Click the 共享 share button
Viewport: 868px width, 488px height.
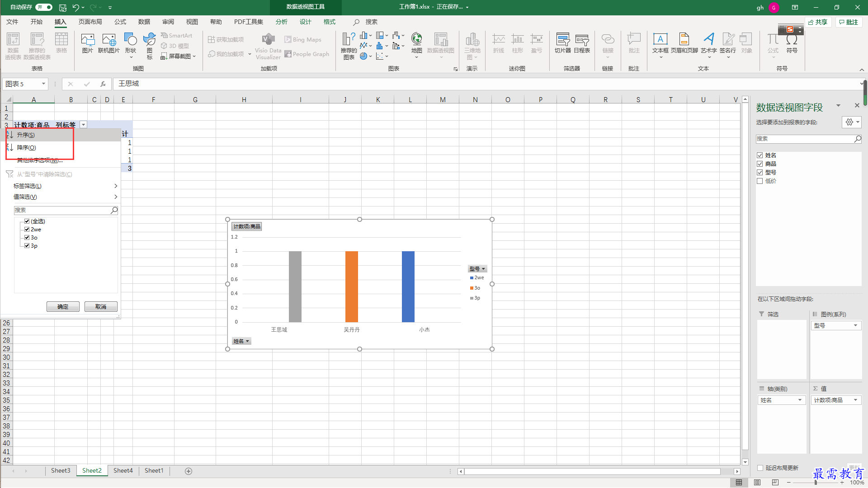[x=818, y=22]
